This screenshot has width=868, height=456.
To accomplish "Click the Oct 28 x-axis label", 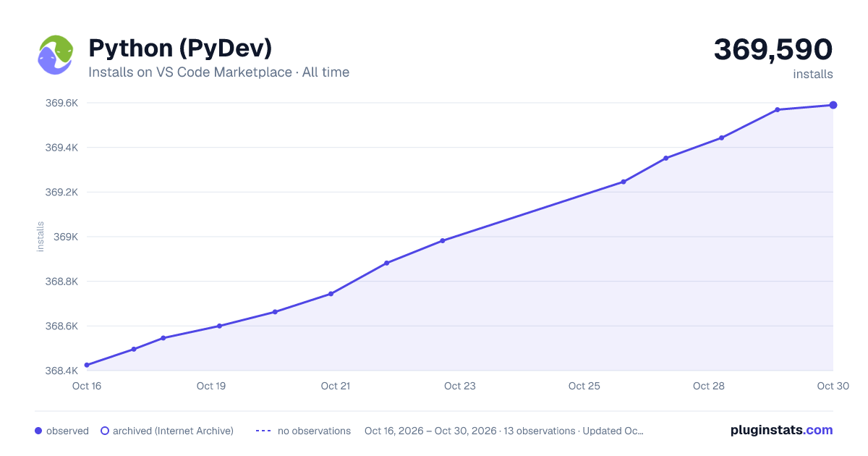I will [709, 386].
